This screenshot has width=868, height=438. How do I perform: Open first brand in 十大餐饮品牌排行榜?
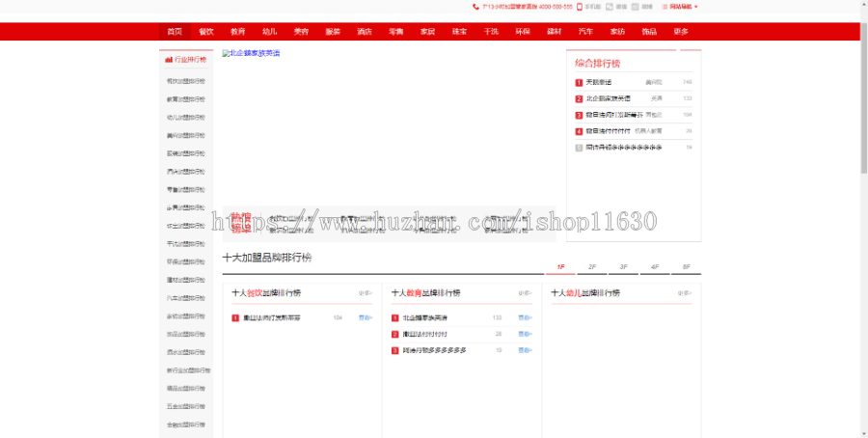pyautogui.click(x=272, y=318)
